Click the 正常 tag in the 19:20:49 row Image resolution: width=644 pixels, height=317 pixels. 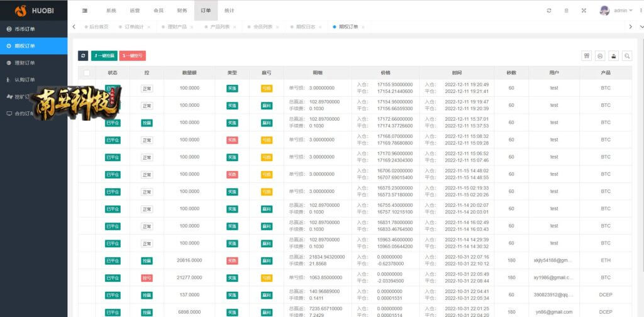(x=147, y=88)
